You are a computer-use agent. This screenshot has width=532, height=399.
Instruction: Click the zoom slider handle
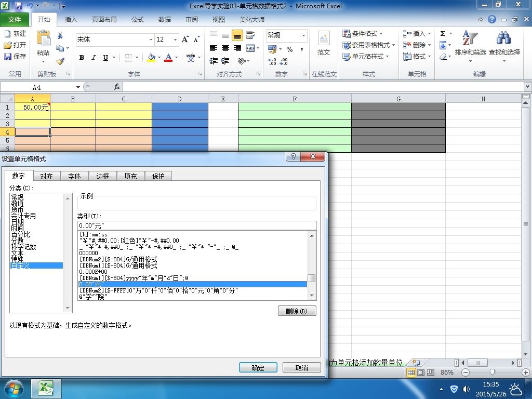(x=493, y=372)
